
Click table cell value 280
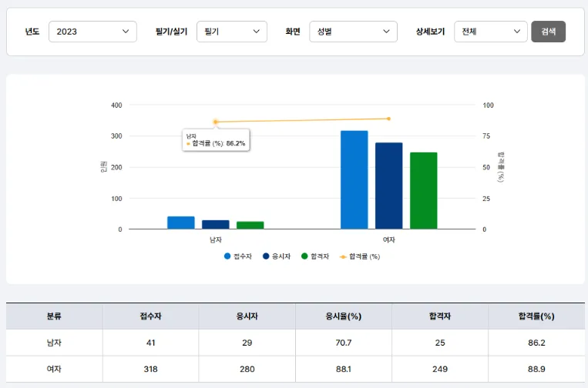click(x=247, y=369)
